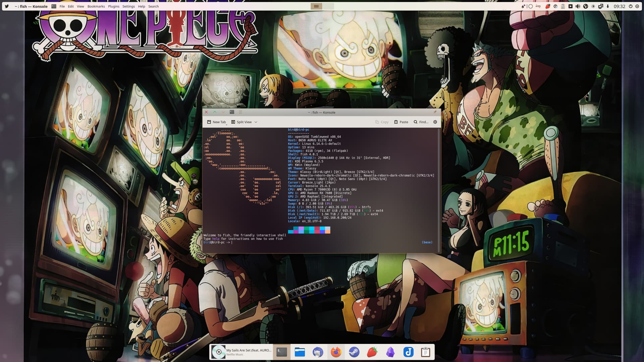
Task: Open the strawberry app in the dock
Action: 372,352
